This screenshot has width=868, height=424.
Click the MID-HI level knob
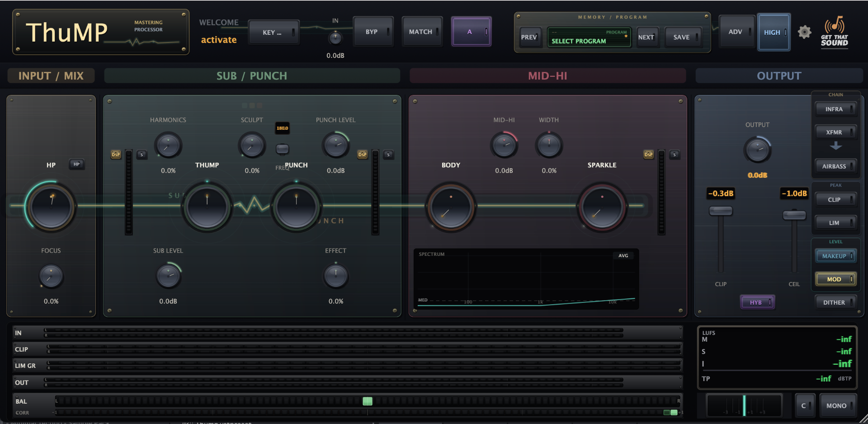click(x=504, y=146)
